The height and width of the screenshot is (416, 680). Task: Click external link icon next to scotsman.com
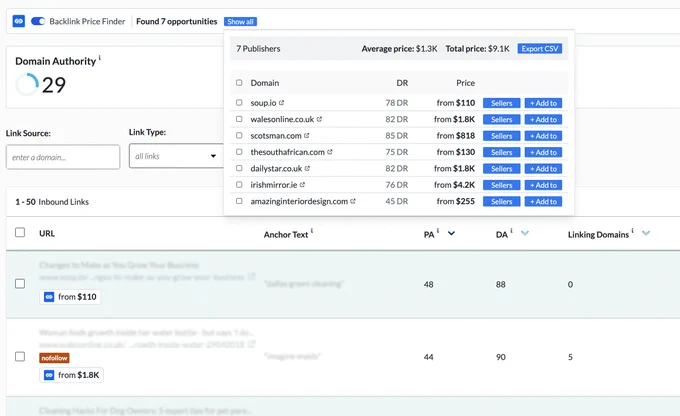click(x=307, y=136)
